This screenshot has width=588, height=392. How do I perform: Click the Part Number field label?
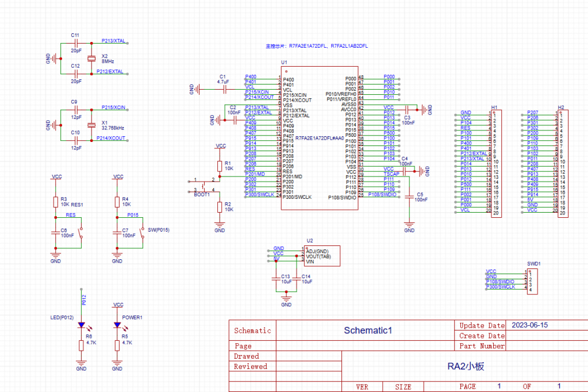click(x=482, y=346)
